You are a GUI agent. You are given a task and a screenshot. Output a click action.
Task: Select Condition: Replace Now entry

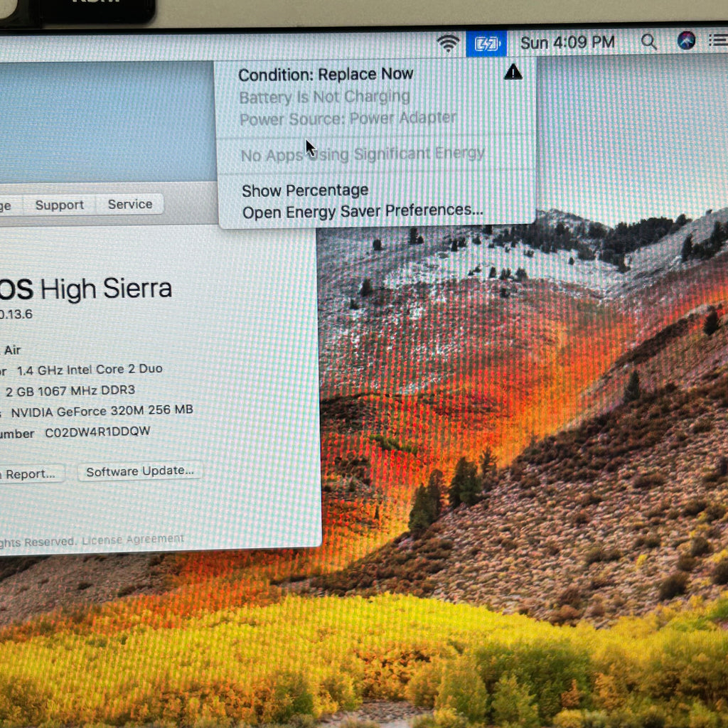(326, 74)
